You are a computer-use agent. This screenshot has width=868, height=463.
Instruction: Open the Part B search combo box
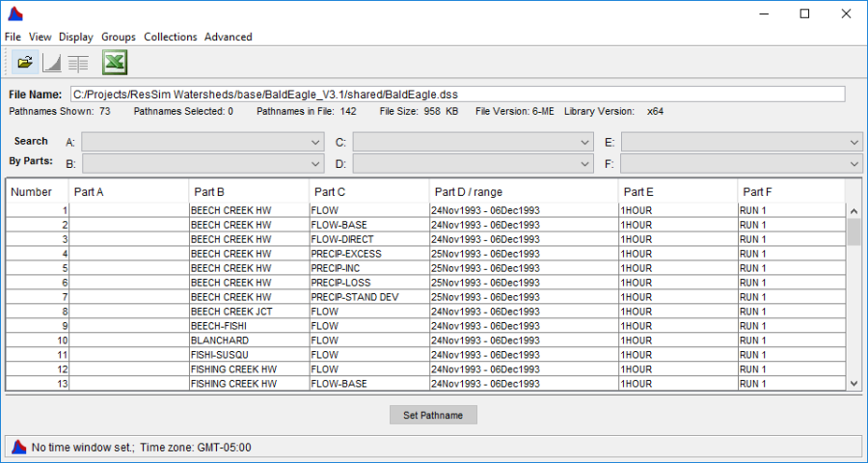tap(203, 164)
